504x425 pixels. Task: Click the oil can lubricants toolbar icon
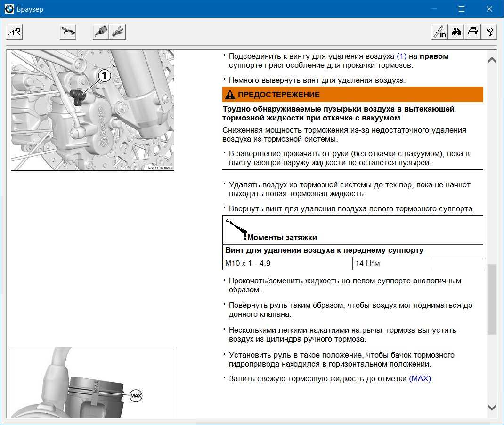coord(101,32)
